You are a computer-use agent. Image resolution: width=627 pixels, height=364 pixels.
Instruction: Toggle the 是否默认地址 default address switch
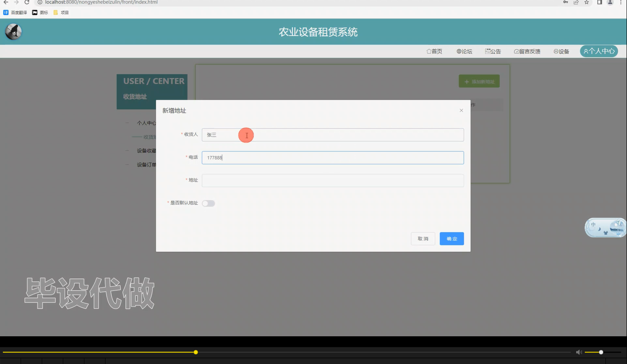click(208, 203)
